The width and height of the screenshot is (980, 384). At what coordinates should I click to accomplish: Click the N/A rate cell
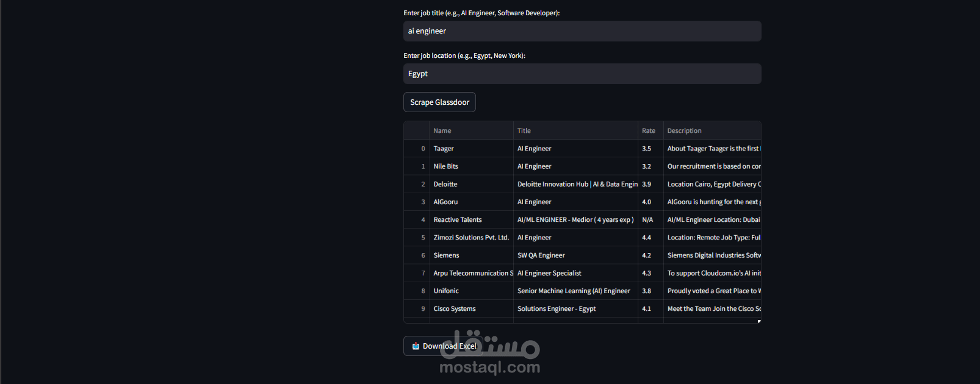pyautogui.click(x=650, y=219)
